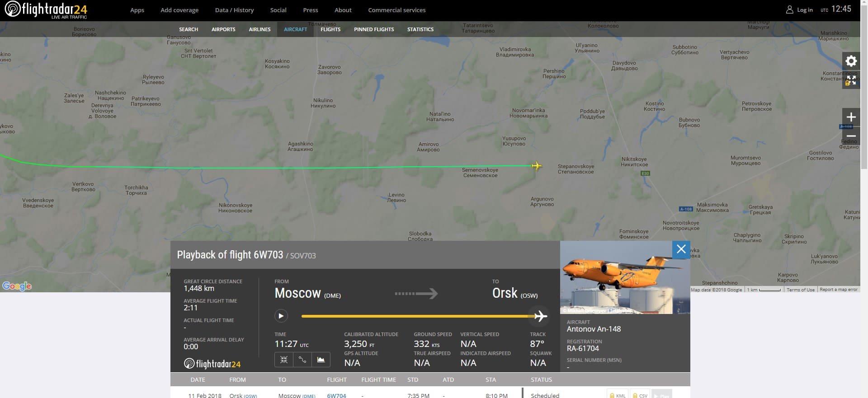Go to the Press page
The width and height of the screenshot is (868, 398).
311,10
